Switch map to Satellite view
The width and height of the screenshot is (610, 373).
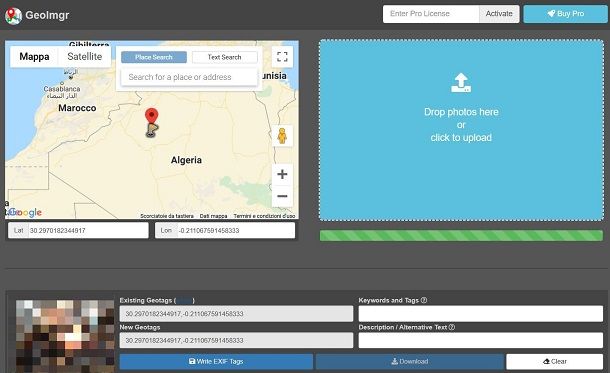tap(84, 57)
